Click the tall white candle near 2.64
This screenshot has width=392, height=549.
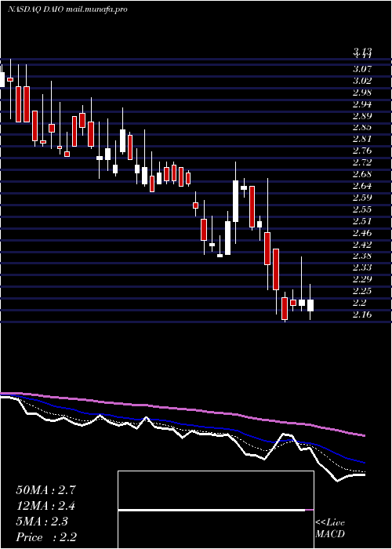(235, 201)
